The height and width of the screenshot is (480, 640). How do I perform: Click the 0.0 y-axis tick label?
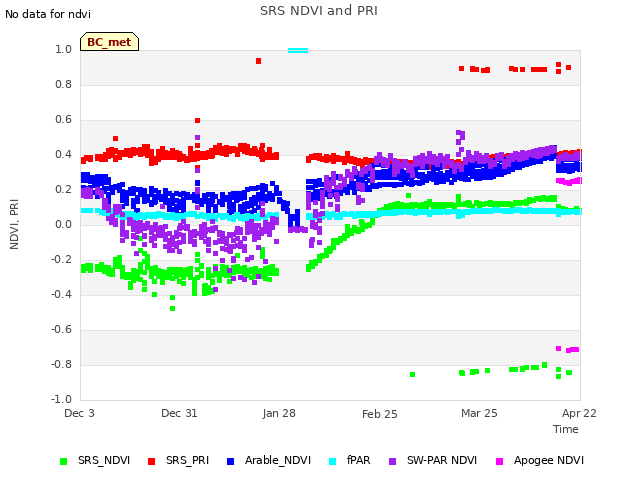tap(63, 224)
